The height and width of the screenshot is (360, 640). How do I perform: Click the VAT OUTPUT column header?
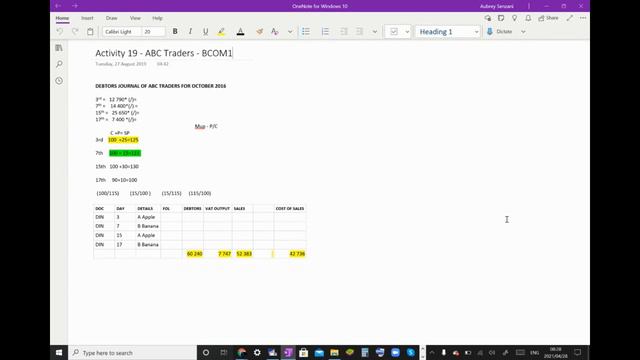pos(218,209)
